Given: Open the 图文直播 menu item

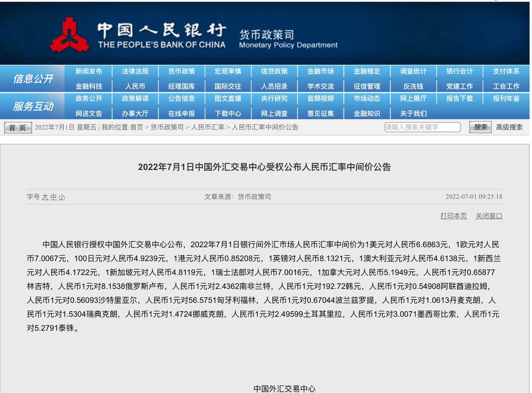Looking at the screenshot, I should pyautogui.click(x=228, y=98).
